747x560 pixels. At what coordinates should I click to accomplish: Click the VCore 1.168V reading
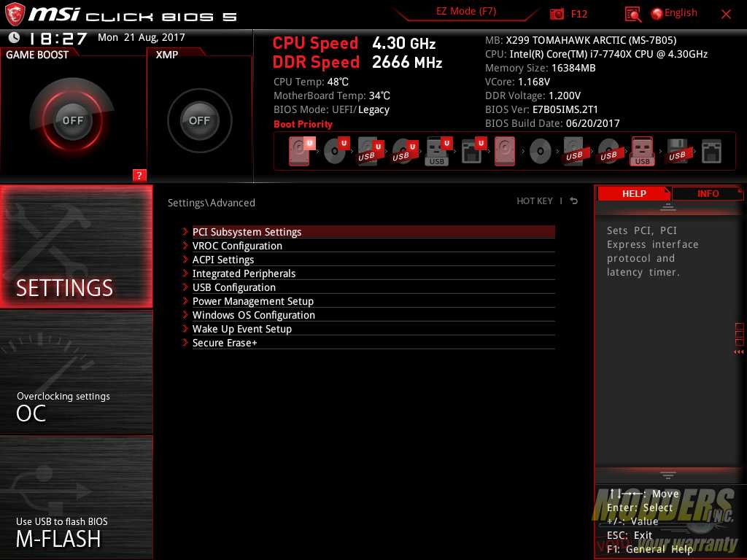pyautogui.click(x=517, y=82)
